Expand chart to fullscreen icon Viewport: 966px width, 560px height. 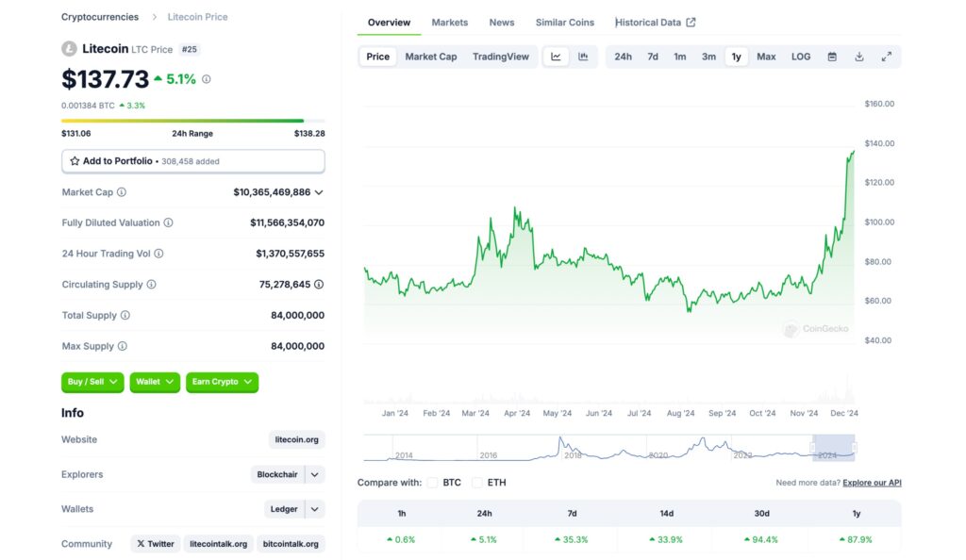click(x=886, y=57)
